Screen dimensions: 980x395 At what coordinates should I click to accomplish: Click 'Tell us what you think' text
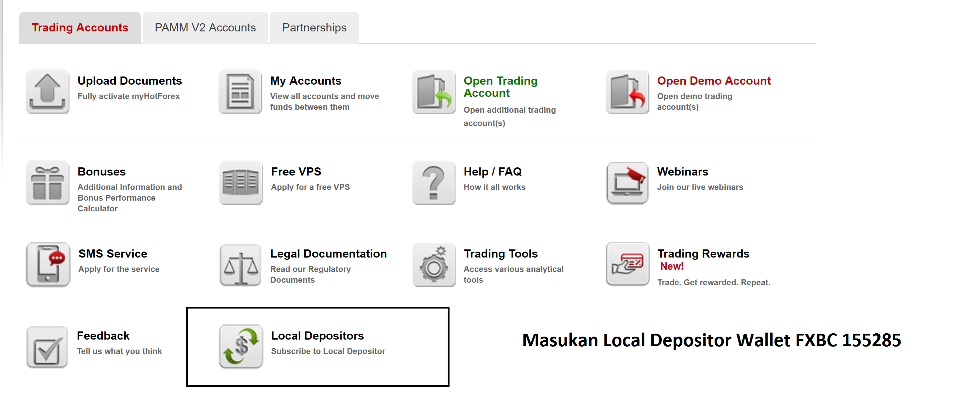[119, 351]
